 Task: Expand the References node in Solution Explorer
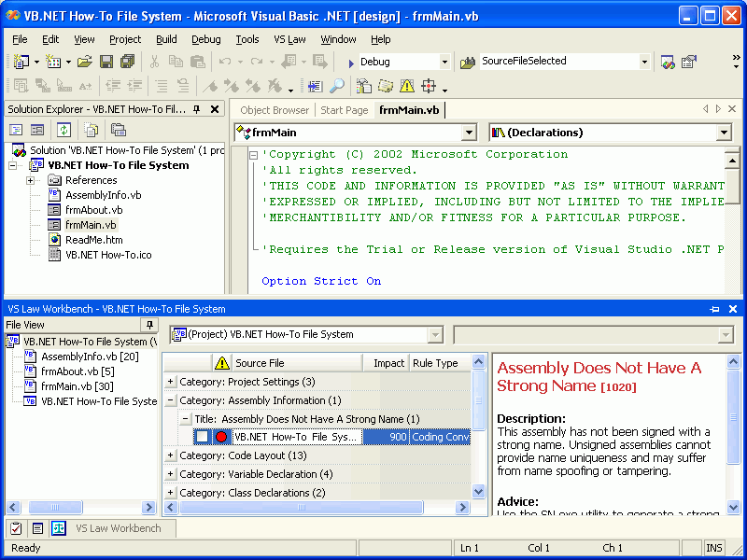30,180
